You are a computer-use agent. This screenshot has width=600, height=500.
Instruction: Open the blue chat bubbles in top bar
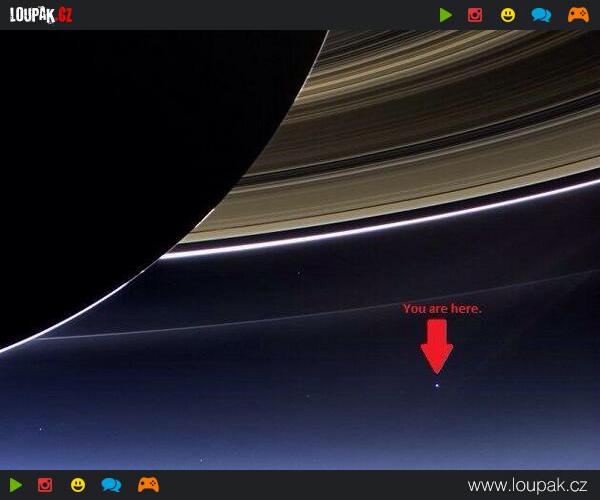pos(541,15)
